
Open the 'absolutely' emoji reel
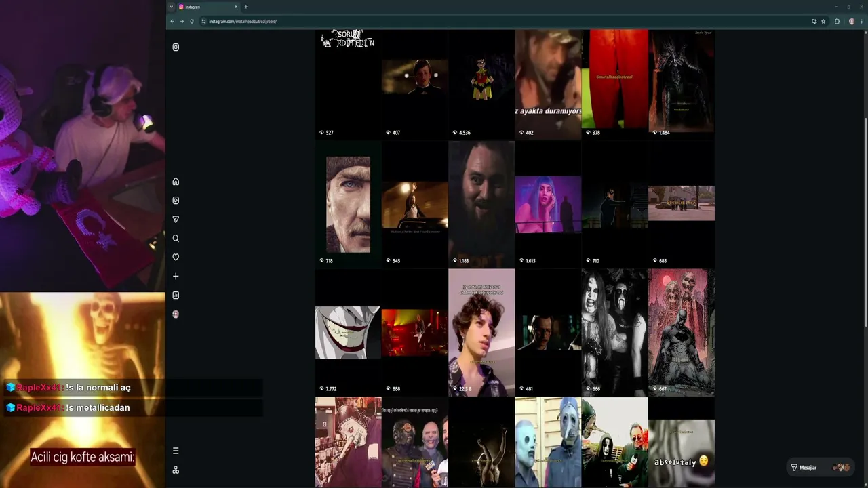[682, 443]
